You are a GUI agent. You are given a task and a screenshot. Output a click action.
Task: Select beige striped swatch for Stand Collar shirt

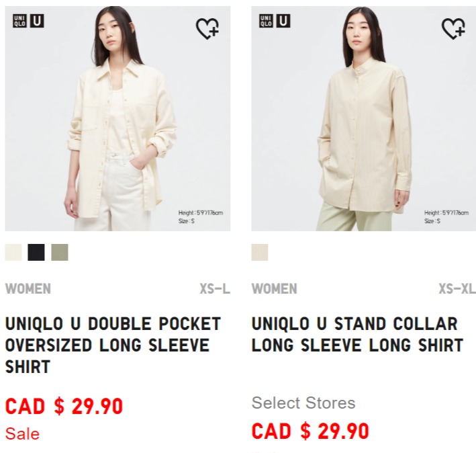[x=260, y=252]
